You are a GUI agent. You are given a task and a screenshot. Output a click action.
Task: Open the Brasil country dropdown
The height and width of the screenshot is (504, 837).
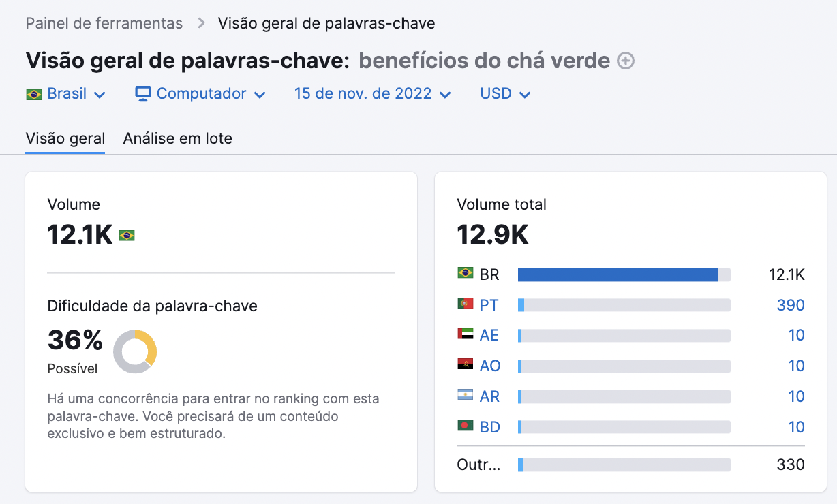66,93
